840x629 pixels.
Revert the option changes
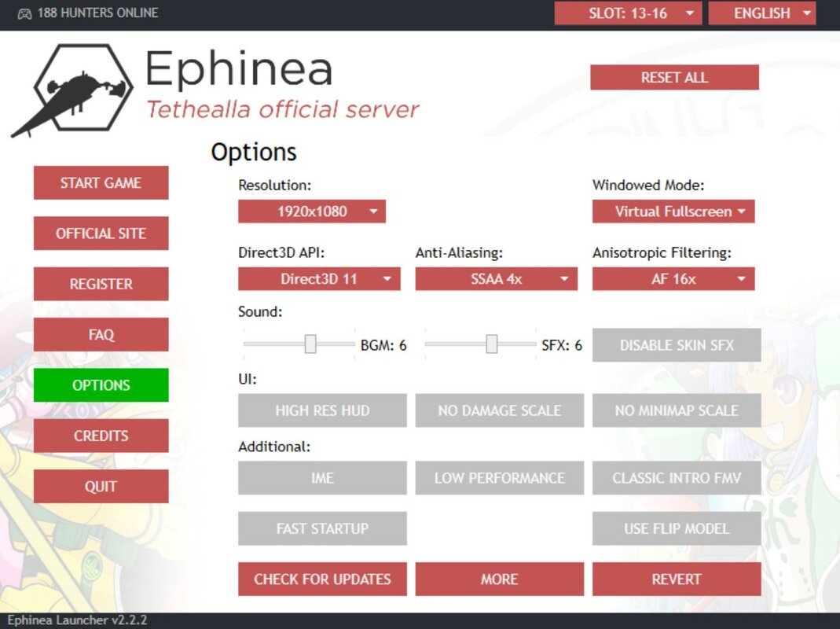(x=677, y=579)
